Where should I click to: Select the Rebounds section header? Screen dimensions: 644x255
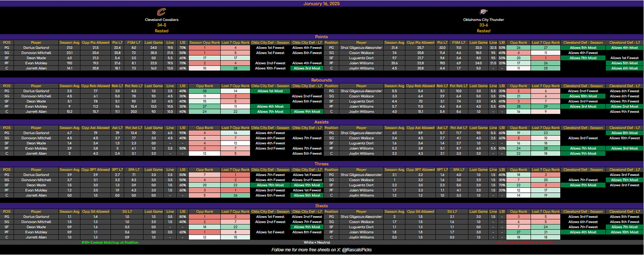[322, 79]
